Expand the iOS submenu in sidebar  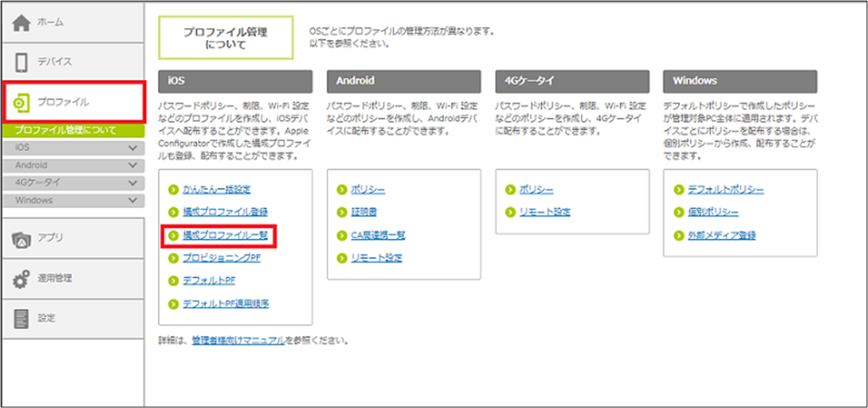[133, 148]
